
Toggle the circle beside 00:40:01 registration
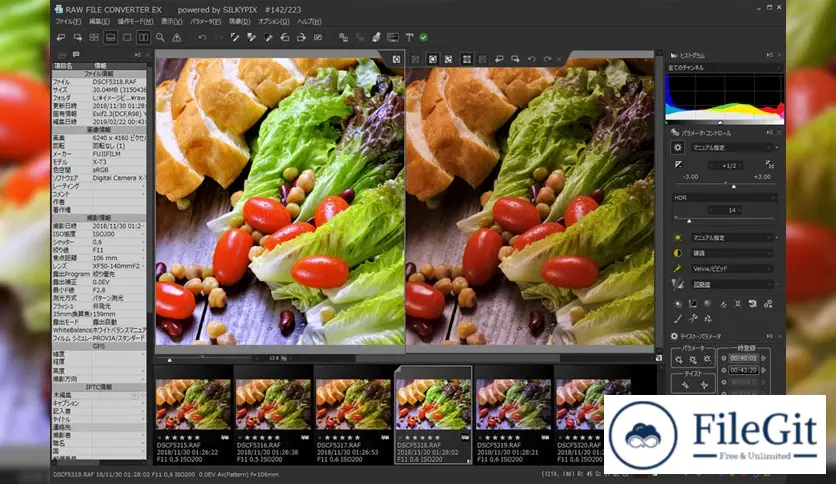[724, 358]
